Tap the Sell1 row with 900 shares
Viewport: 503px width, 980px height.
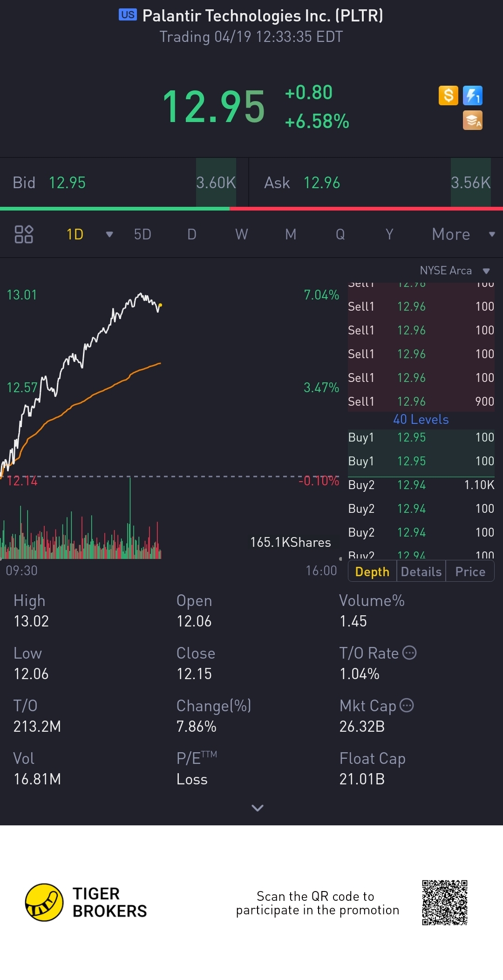click(421, 402)
